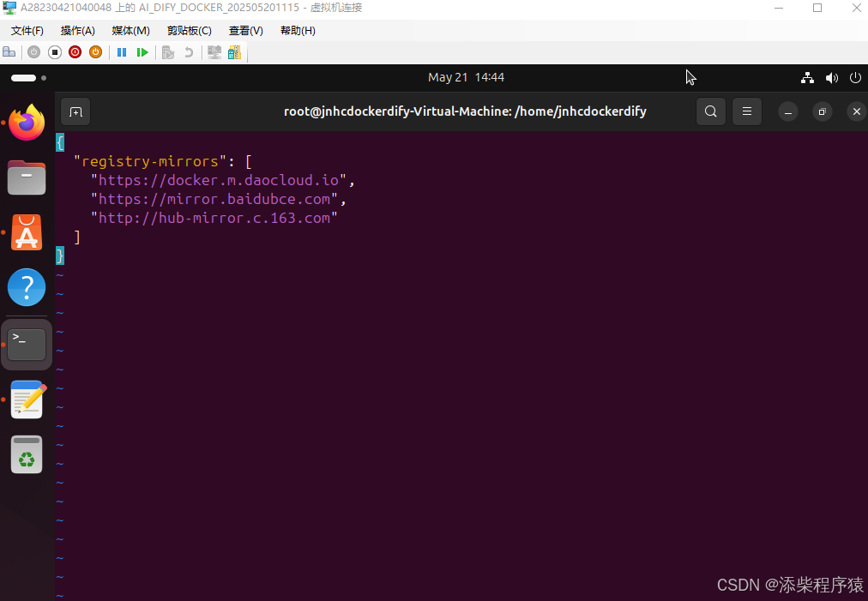
Task: Open the 文件(F) menu
Action: tap(27, 31)
